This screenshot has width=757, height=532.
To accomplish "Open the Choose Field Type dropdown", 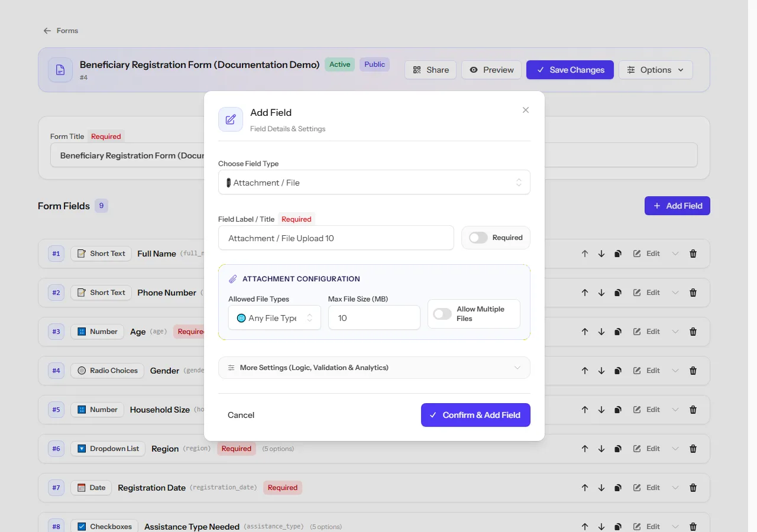I will (374, 183).
